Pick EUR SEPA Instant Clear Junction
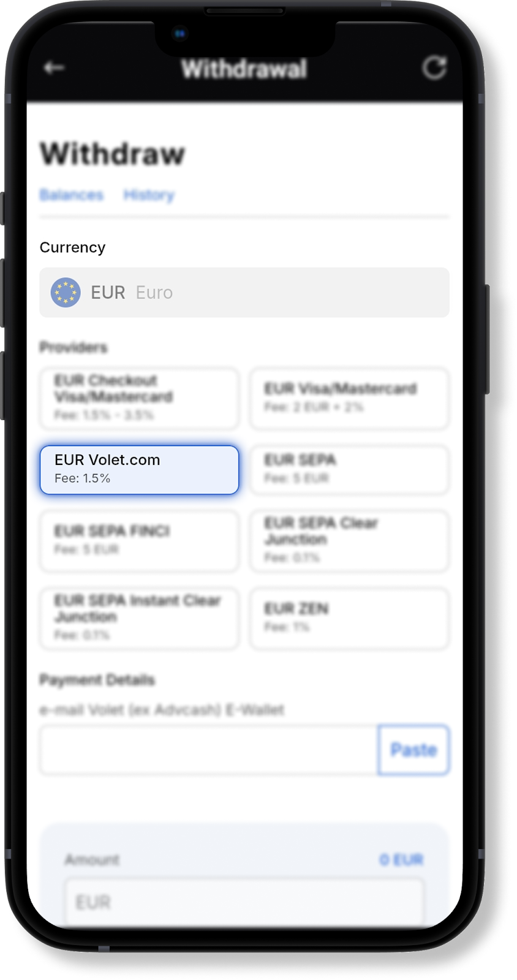Screen dimensions: 517x980 click(139, 619)
